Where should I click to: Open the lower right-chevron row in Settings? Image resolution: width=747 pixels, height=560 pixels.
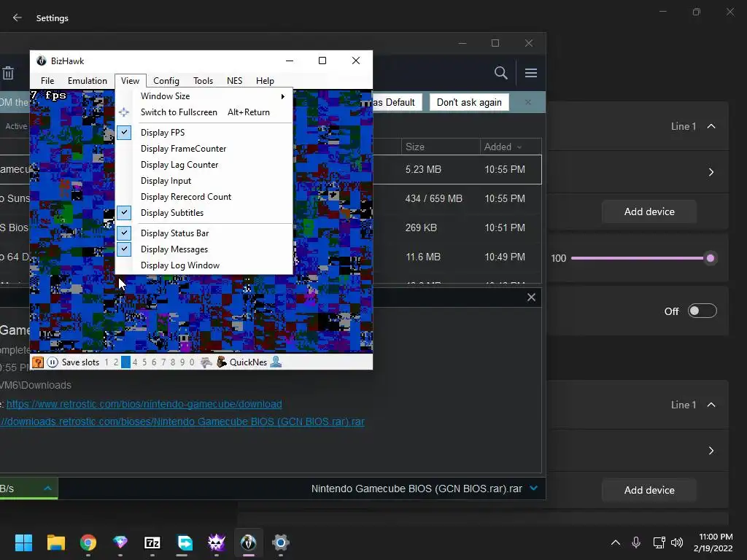tap(711, 451)
